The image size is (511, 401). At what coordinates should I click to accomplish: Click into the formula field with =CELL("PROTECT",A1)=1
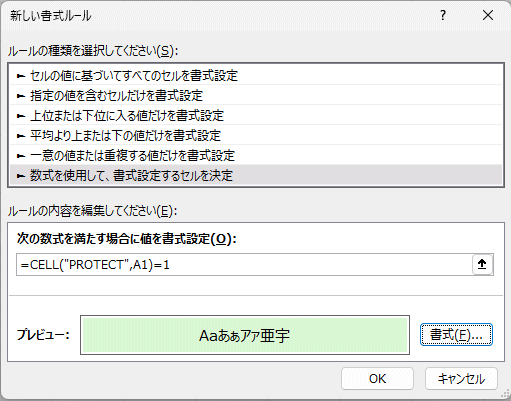point(244,265)
